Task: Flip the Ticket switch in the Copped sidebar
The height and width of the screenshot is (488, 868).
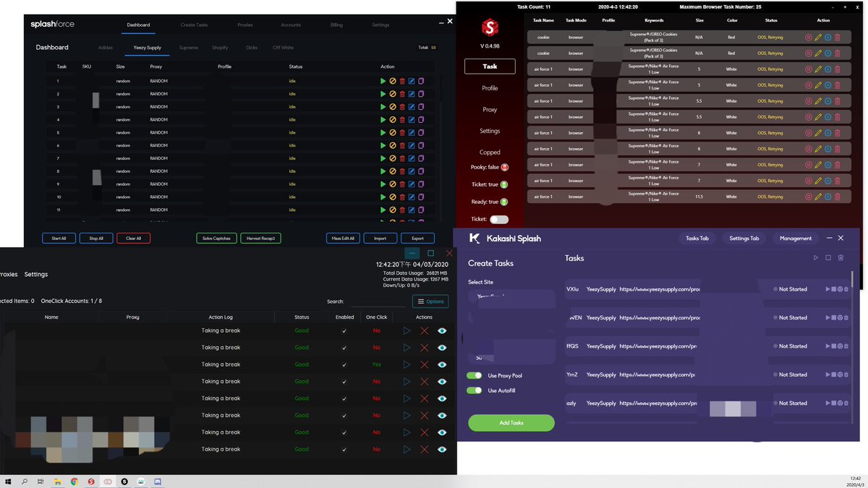Action: (x=499, y=221)
